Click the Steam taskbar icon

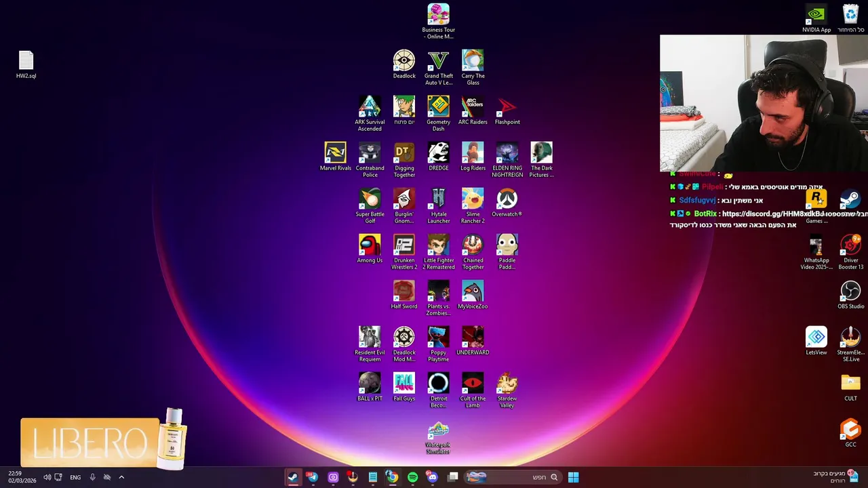point(292,477)
